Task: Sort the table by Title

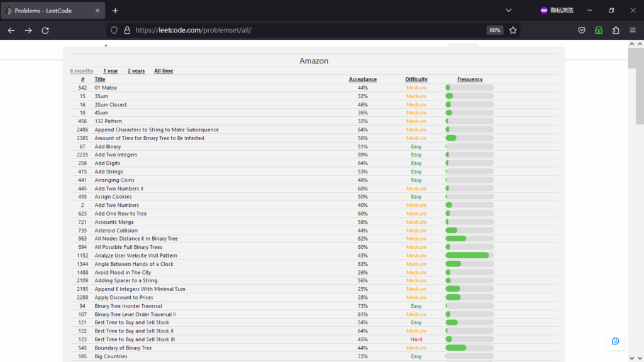Action: (100, 79)
